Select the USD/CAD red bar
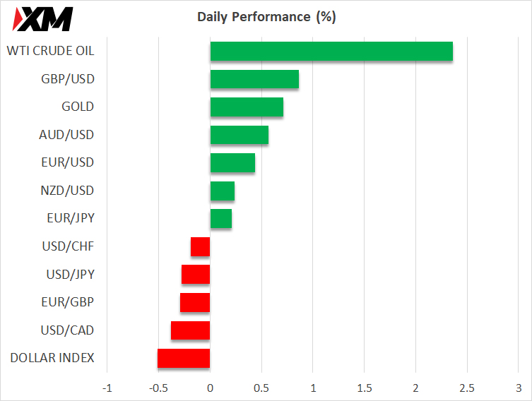This screenshot has width=532, height=401. pyautogui.click(x=190, y=330)
